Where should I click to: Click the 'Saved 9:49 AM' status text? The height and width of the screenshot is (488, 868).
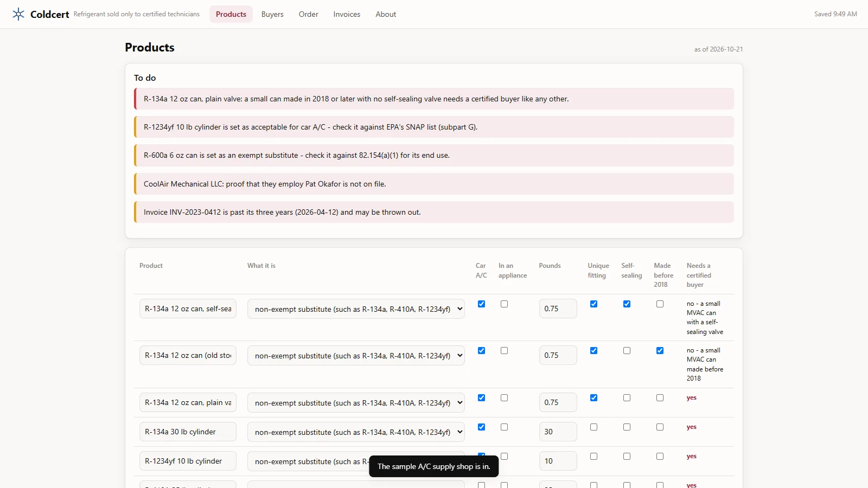835,14
